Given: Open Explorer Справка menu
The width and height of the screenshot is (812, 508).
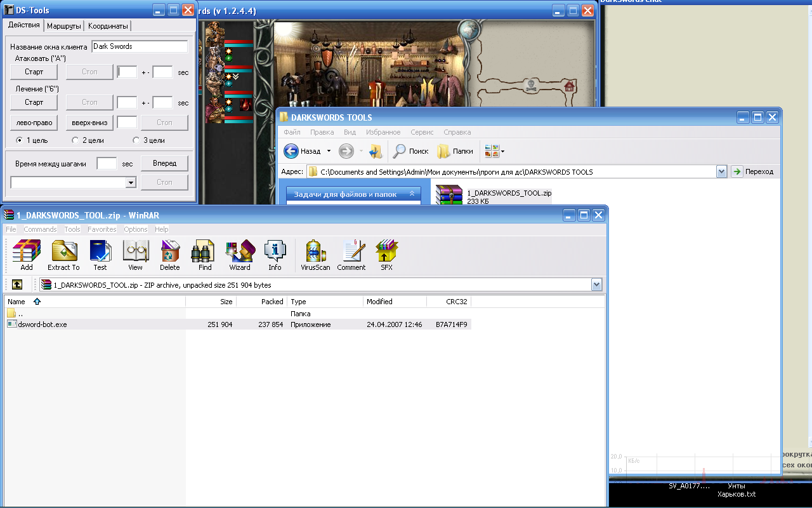Looking at the screenshot, I should (457, 132).
